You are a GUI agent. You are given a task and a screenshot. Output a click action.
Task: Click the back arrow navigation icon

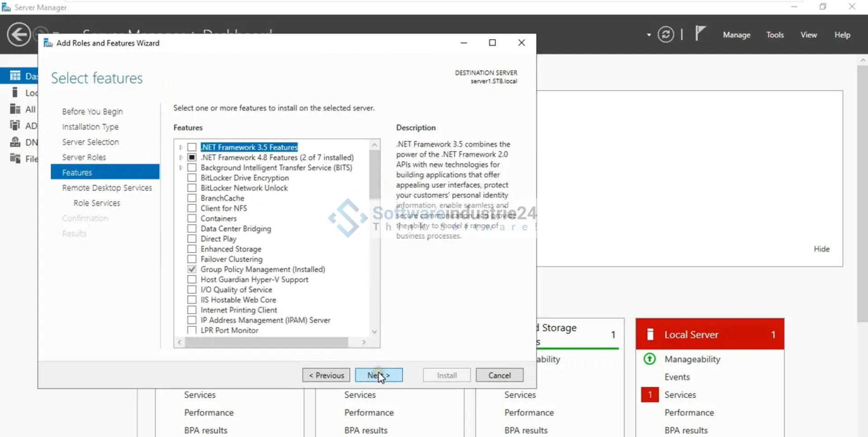click(19, 35)
